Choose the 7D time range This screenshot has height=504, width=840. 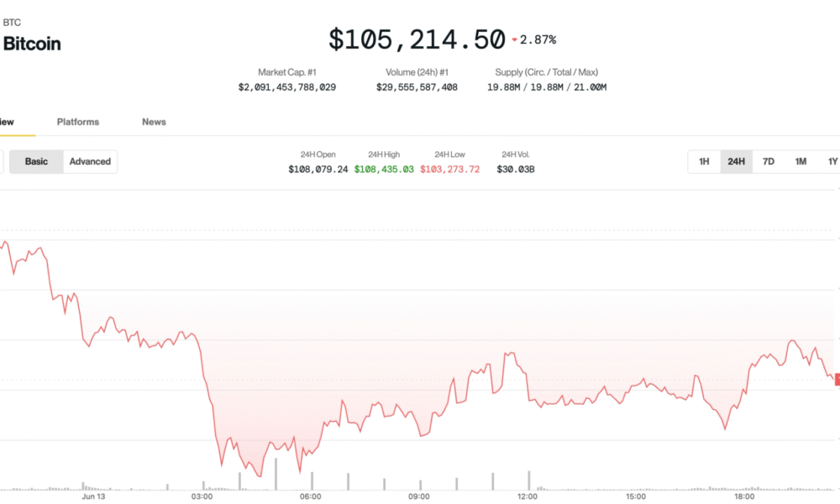pyautogui.click(x=769, y=162)
